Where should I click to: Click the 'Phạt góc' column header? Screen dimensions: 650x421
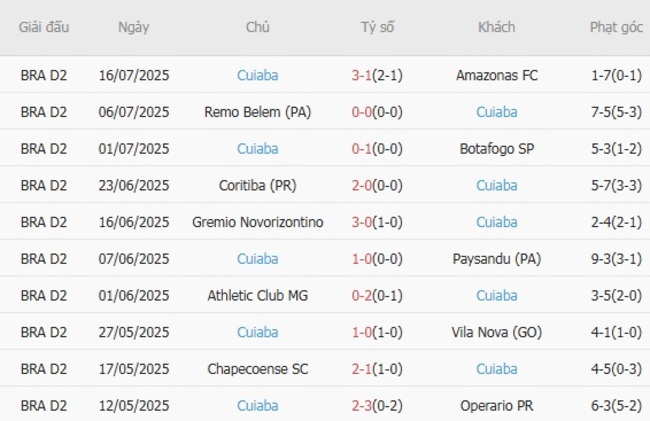pos(616,27)
